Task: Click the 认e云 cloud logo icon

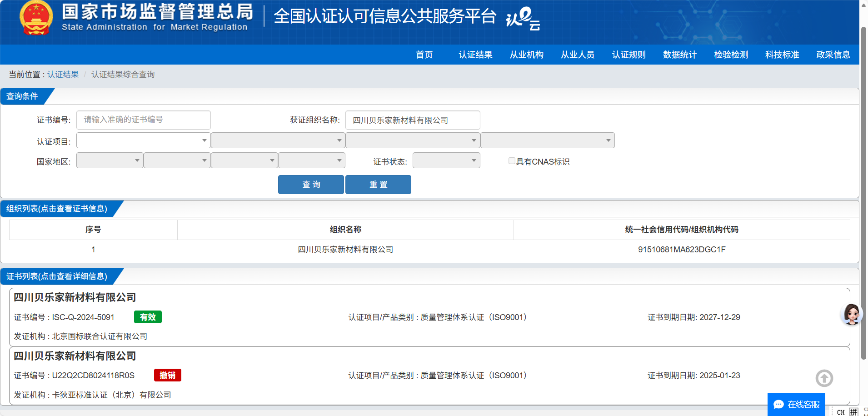Action: tap(523, 19)
